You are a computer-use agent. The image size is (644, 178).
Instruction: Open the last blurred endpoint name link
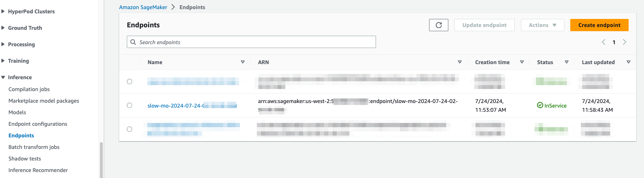[194, 129]
